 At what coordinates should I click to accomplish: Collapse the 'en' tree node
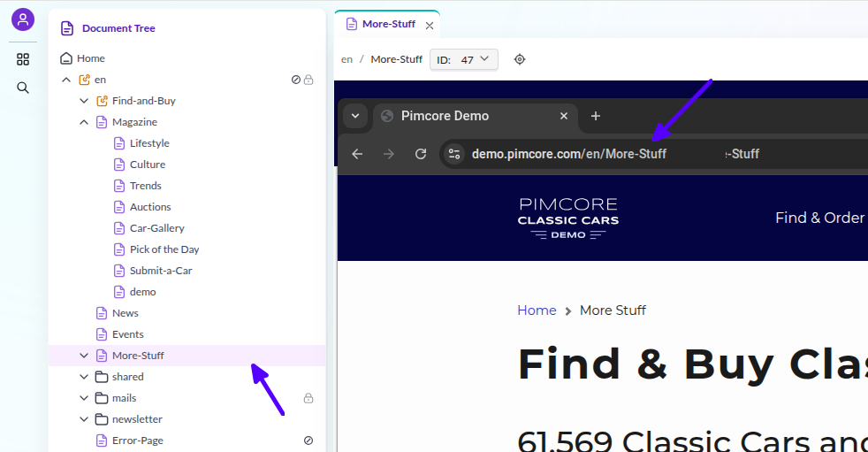tap(66, 80)
